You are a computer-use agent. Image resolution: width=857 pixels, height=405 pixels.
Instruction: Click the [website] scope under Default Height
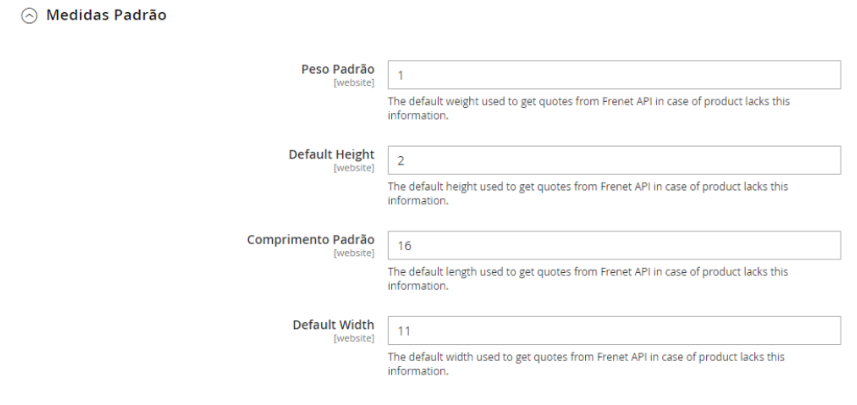(354, 167)
